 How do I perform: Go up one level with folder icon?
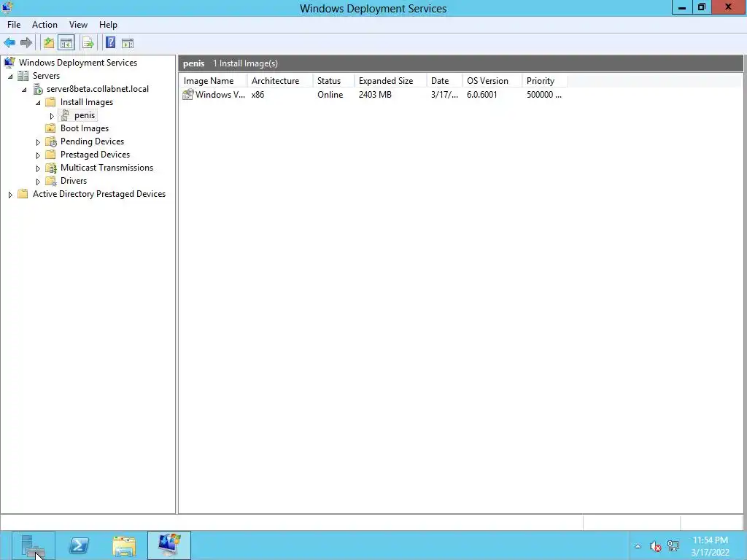[49, 43]
